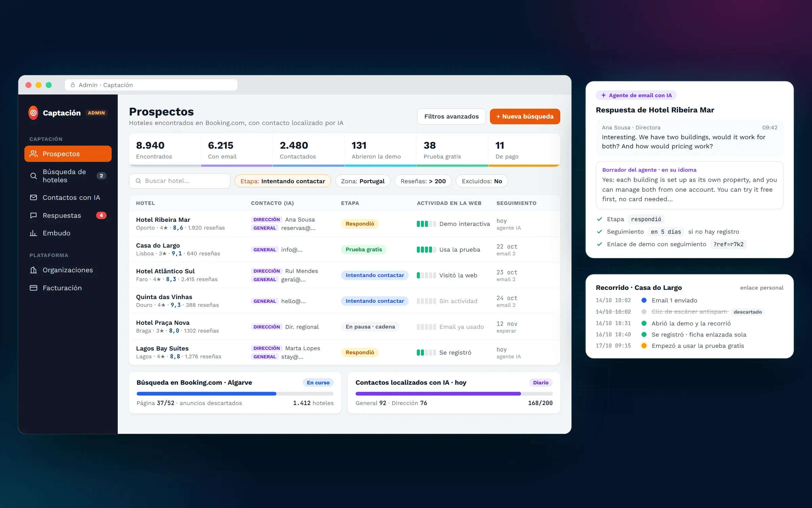Select the 8.940 Encontrados stat tab
Viewport: 812px width, 508px height.
(x=165, y=150)
